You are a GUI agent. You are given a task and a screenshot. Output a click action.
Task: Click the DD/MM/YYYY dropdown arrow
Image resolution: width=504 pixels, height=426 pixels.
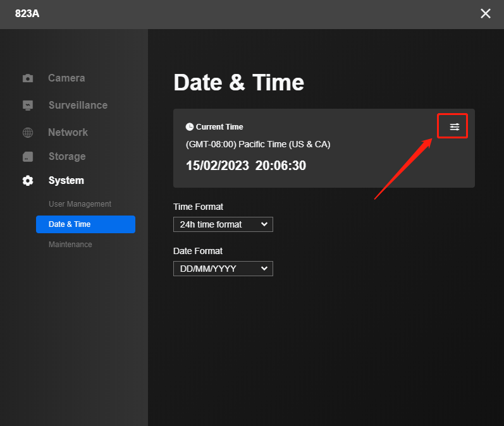click(x=264, y=269)
